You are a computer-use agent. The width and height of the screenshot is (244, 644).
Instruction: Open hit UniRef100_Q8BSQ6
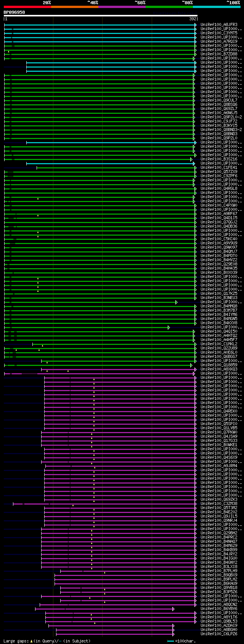coord(219,105)
